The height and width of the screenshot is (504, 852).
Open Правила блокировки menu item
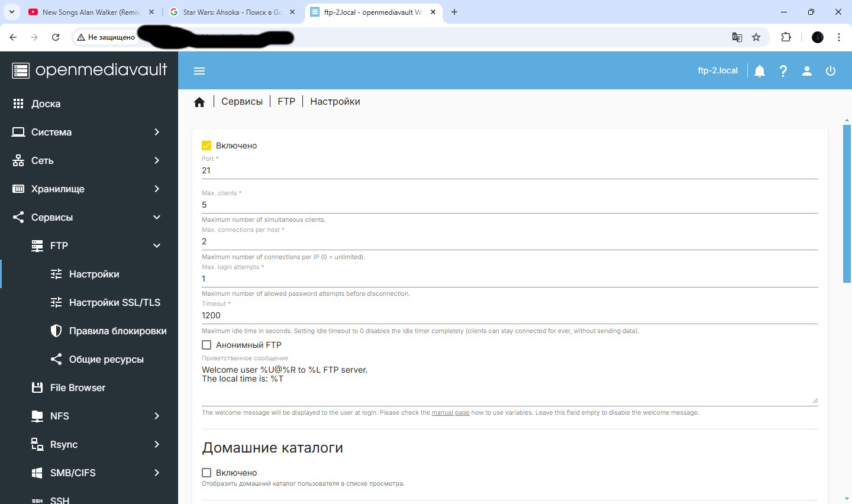pos(117,331)
